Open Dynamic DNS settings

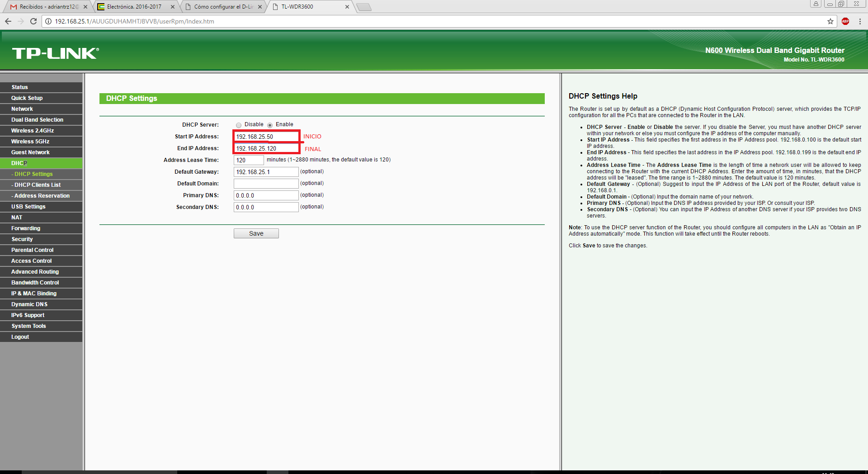point(41,304)
